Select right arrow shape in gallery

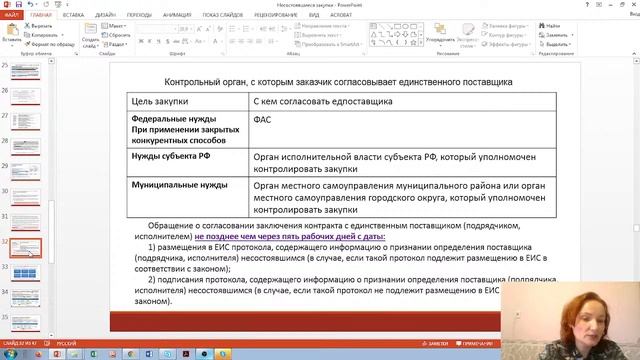coord(398,34)
